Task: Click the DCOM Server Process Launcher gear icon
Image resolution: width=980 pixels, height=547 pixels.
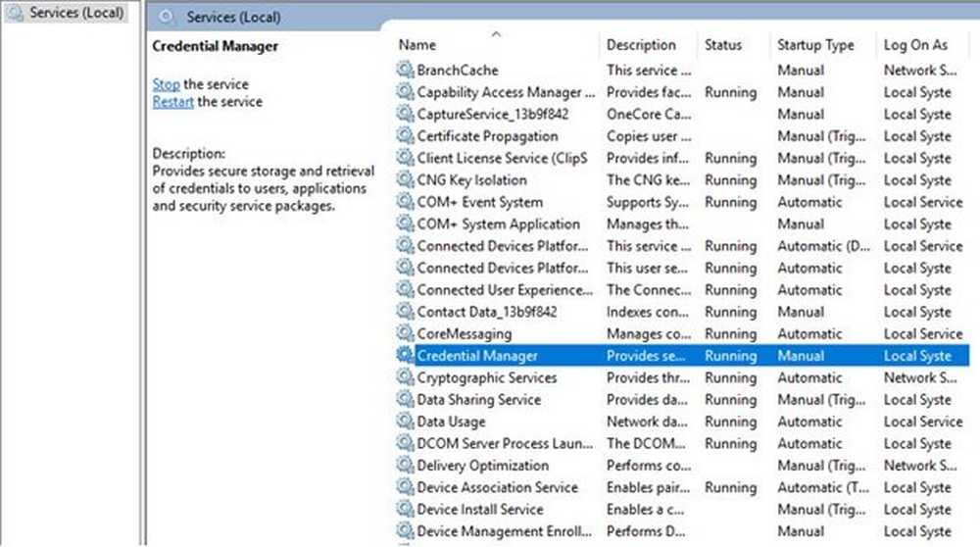Action: [x=405, y=443]
